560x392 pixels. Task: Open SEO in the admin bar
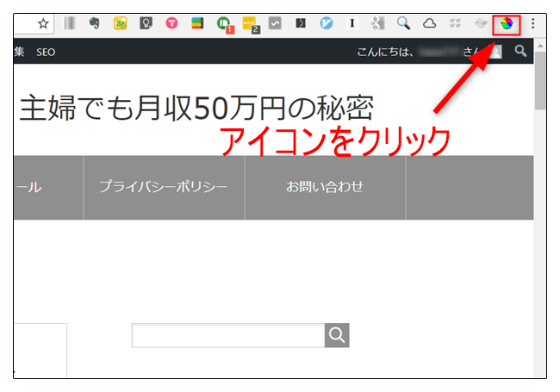pos(46,53)
